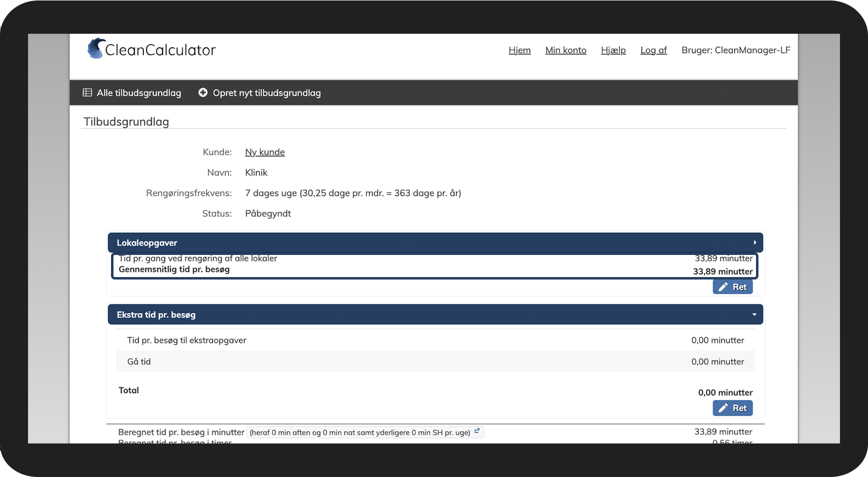868x477 pixels.
Task: Click Ret button under Lokaleopgaver
Action: tap(732, 287)
